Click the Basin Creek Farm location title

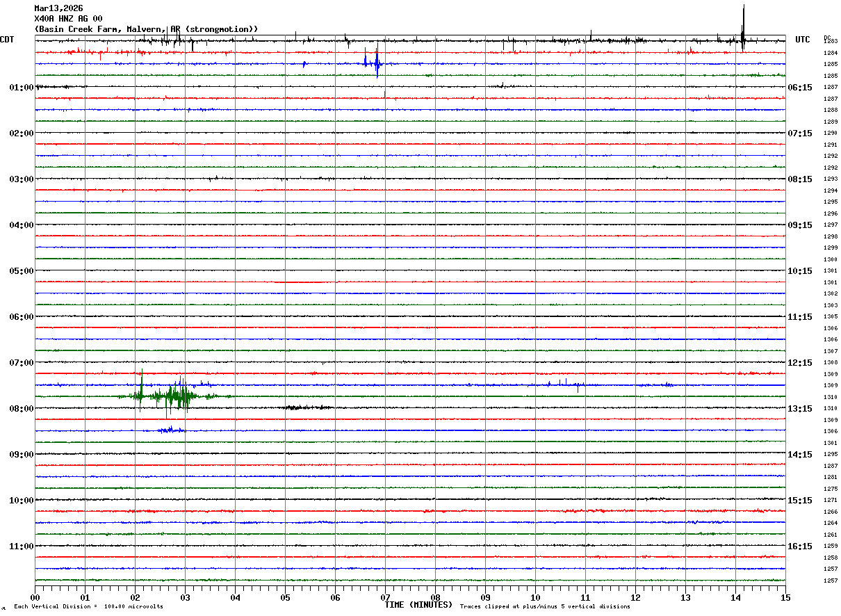[x=146, y=29]
